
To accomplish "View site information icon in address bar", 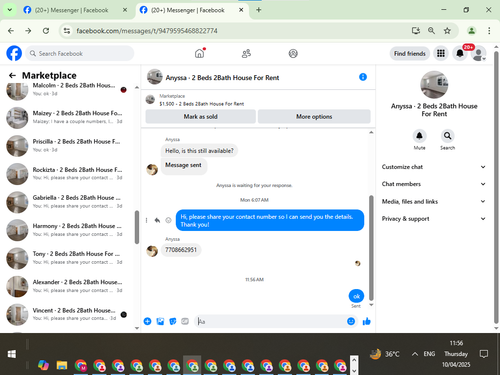I will [67, 31].
